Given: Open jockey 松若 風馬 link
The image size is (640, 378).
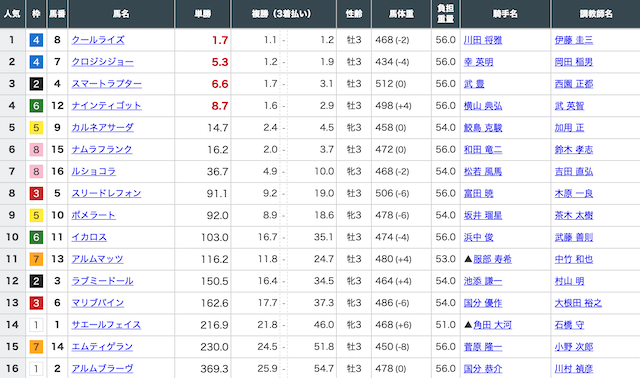Looking at the screenshot, I should click(483, 171).
